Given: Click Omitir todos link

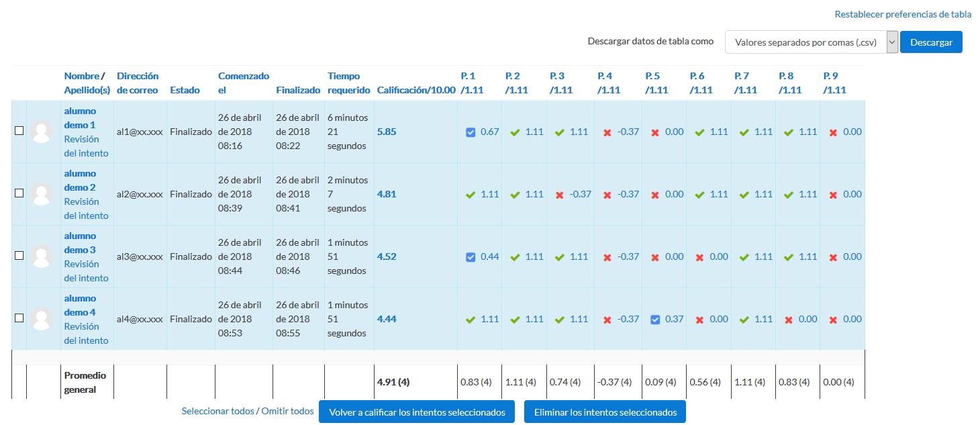Looking at the screenshot, I should click(x=287, y=411).
